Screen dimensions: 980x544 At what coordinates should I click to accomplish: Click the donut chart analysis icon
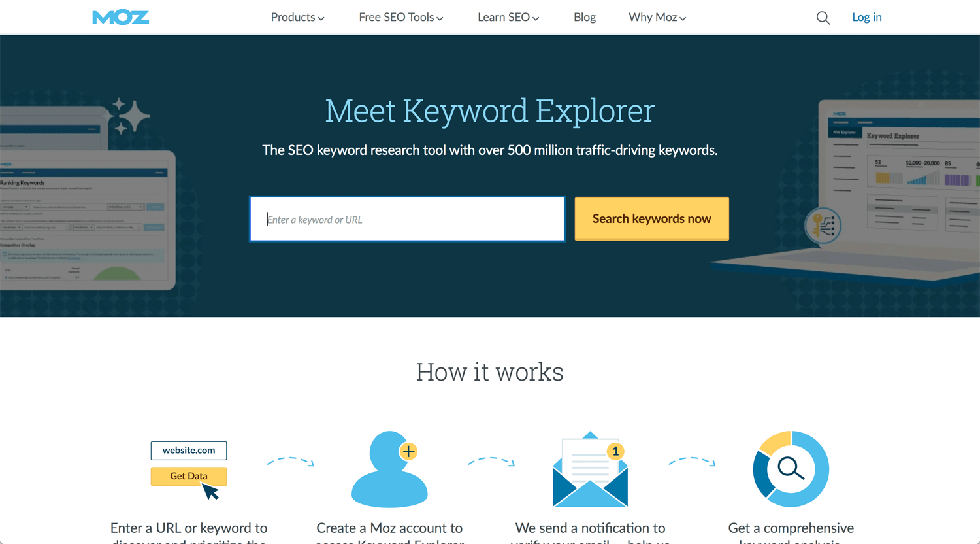[x=791, y=469]
